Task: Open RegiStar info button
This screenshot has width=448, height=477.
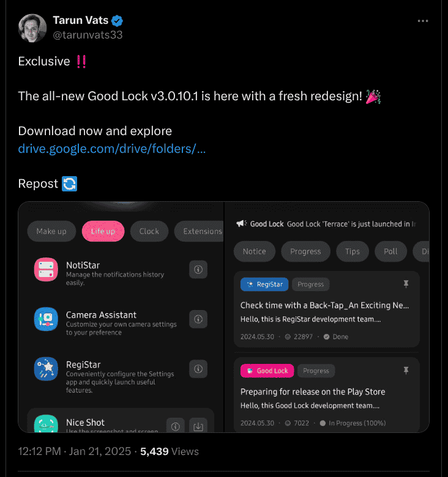Action: tap(198, 369)
